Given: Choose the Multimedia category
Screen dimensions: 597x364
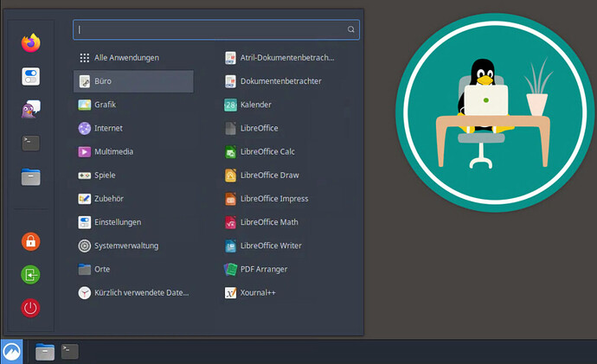Looking at the screenshot, I should point(113,151).
